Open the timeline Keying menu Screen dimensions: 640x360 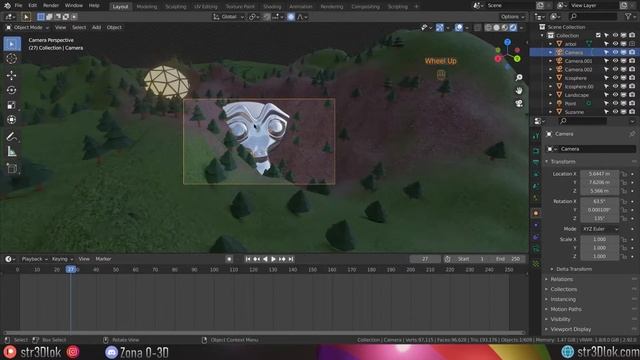click(62, 259)
